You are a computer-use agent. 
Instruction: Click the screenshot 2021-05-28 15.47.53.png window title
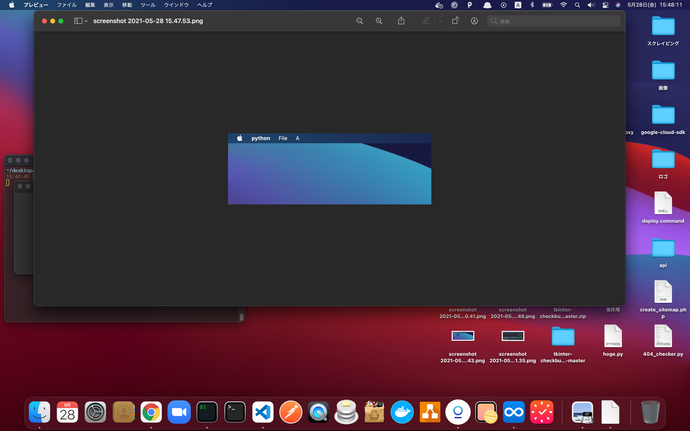[148, 21]
